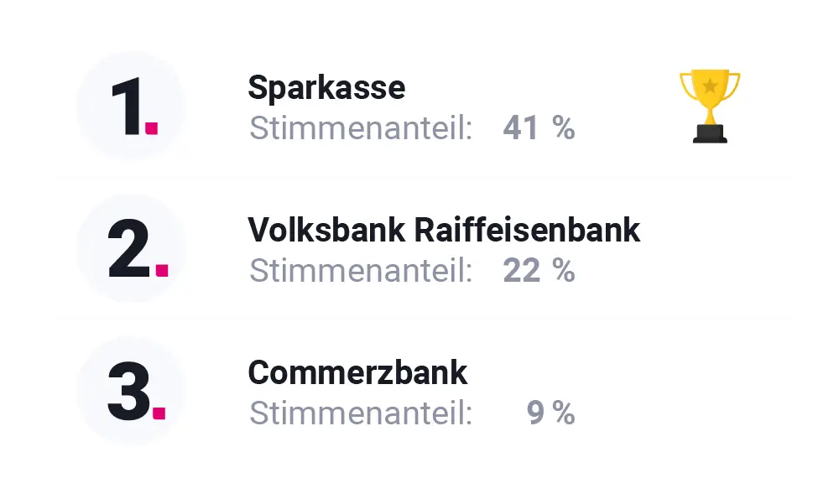839x504 pixels.
Task: Click the pink dot after number 1
Action: (x=151, y=128)
